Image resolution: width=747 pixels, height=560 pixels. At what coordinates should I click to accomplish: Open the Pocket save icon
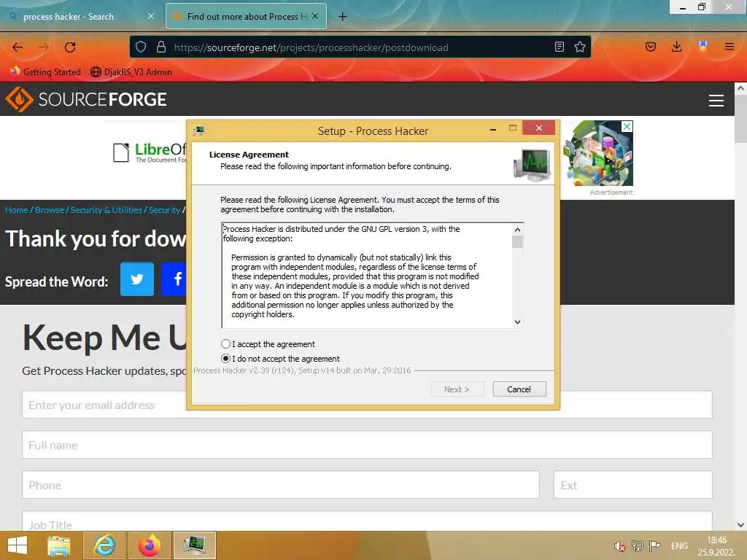(651, 47)
